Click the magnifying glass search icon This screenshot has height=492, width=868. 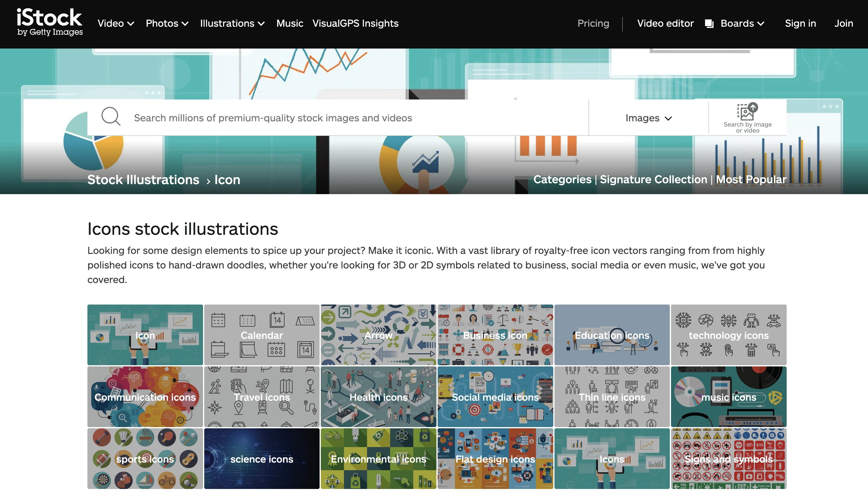110,117
